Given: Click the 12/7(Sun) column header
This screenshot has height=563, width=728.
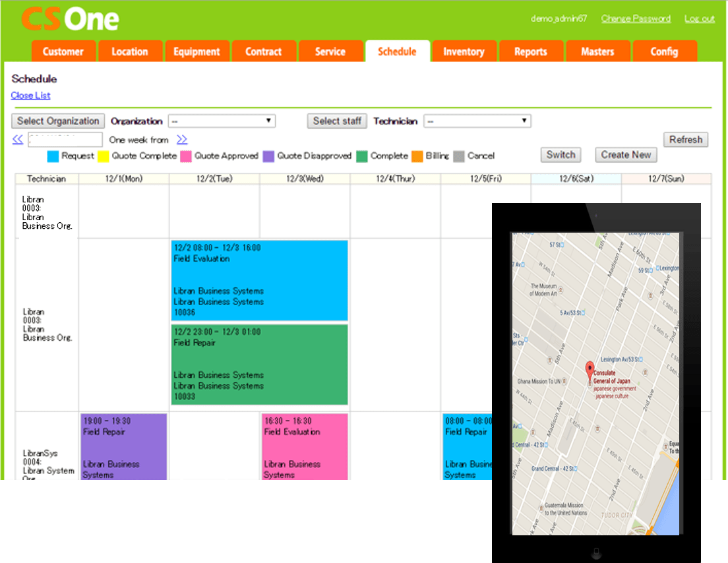Looking at the screenshot, I should pos(666,179).
